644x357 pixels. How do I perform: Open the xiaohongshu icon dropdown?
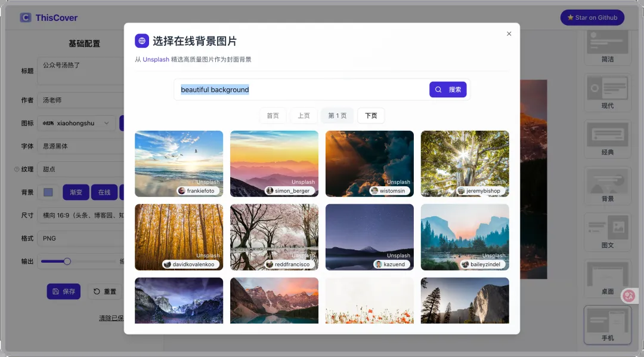pyautogui.click(x=76, y=124)
